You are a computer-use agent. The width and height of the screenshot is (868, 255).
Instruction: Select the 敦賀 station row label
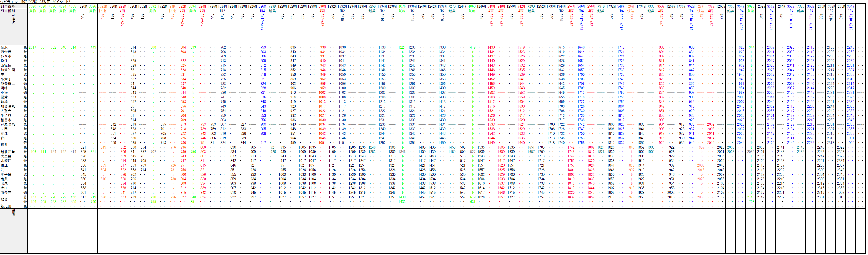tap(4, 199)
